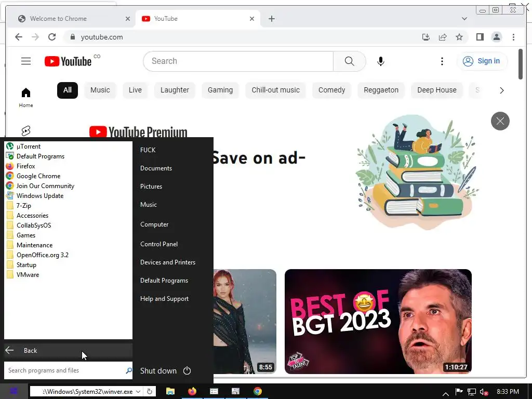532x399 pixels.
Task: Open Chrome's side panel
Action: coord(480,37)
